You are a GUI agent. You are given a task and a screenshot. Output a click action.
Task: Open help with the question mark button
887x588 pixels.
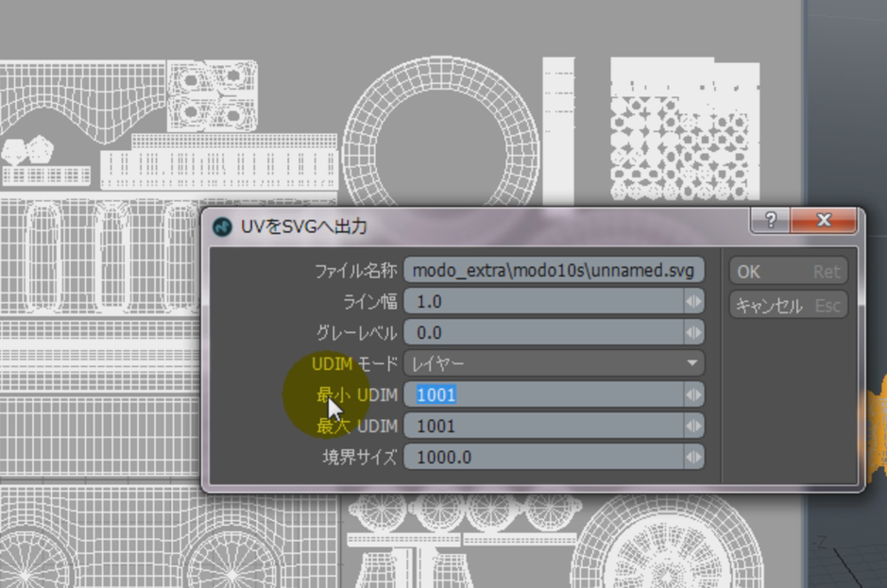click(x=772, y=221)
